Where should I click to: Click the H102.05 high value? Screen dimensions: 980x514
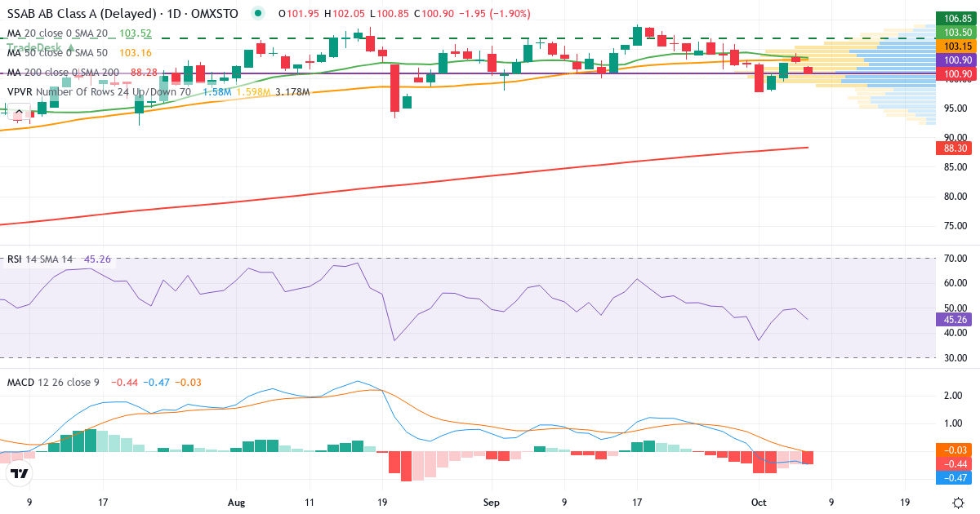point(345,14)
